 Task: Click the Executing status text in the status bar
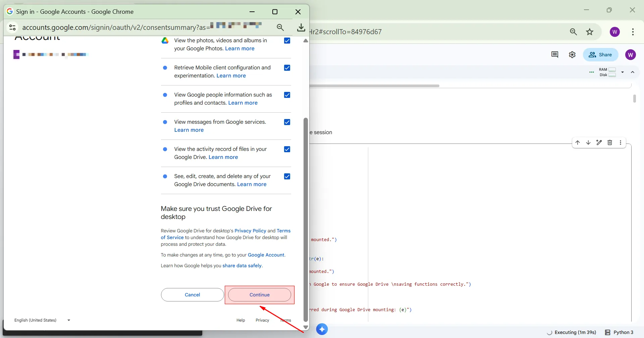click(x=575, y=332)
